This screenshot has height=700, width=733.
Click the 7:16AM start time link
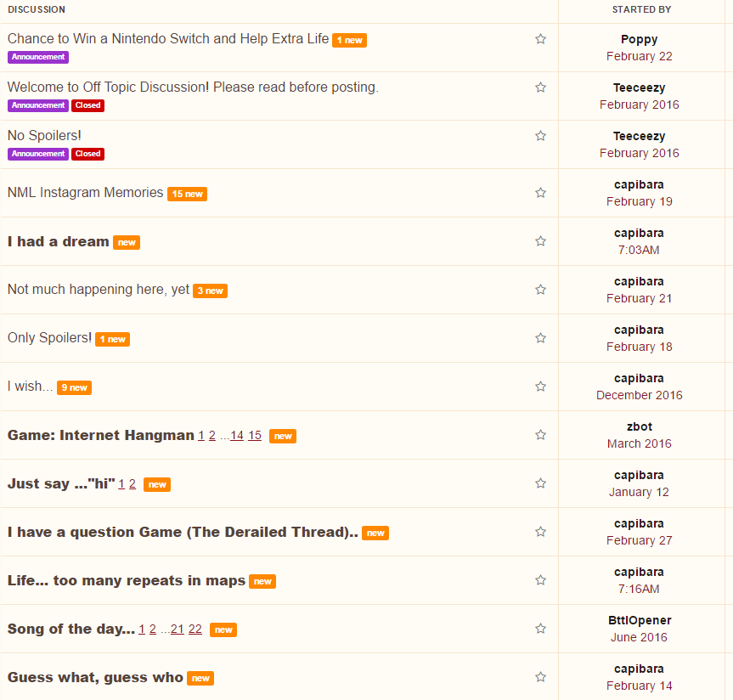pos(639,589)
